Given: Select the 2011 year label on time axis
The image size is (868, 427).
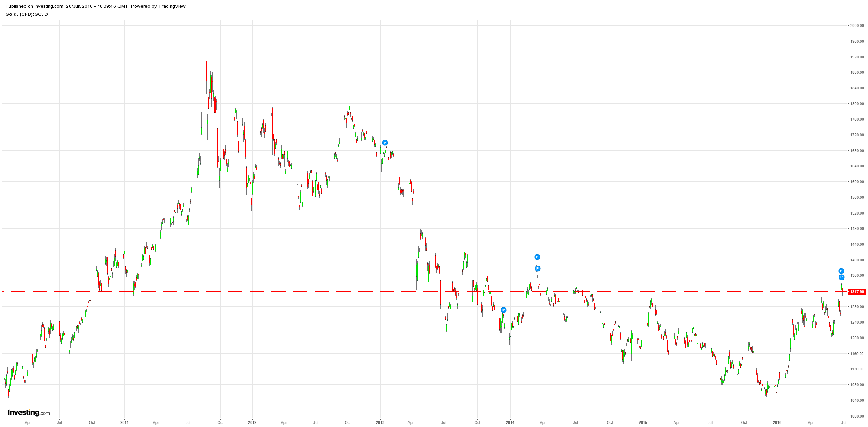Looking at the screenshot, I should [x=124, y=422].
